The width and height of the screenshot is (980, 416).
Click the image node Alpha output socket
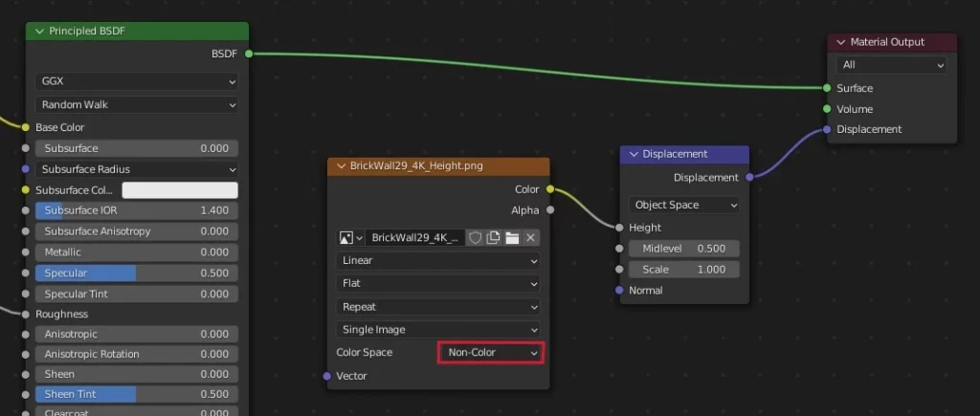coord(550,210)
